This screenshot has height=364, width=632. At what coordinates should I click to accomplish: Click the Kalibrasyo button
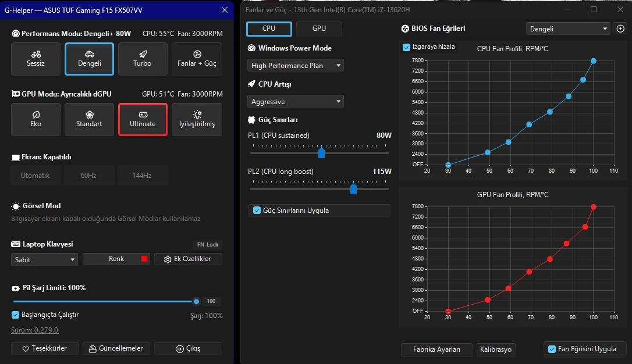496,349
